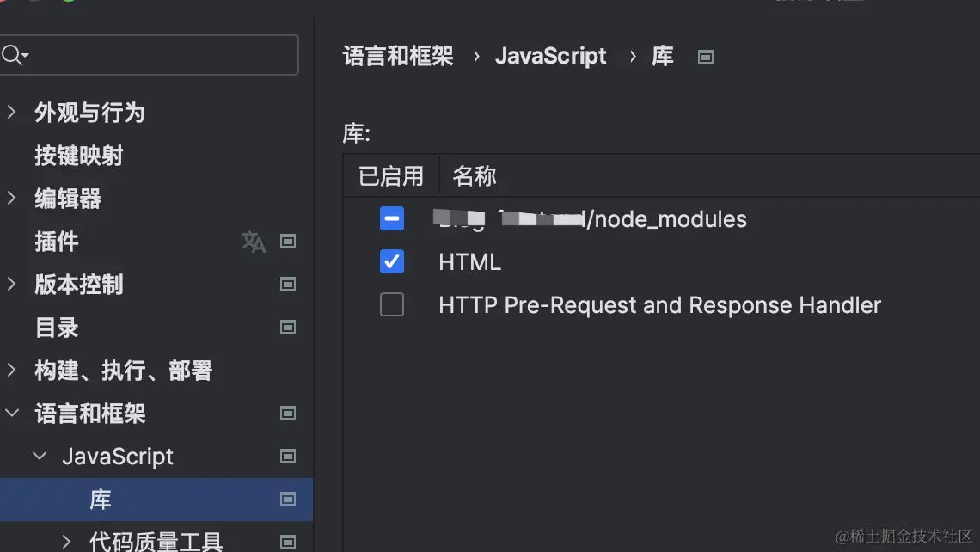Open the 按键映射 settings page

pyautogui.click(x=79, y=156)
